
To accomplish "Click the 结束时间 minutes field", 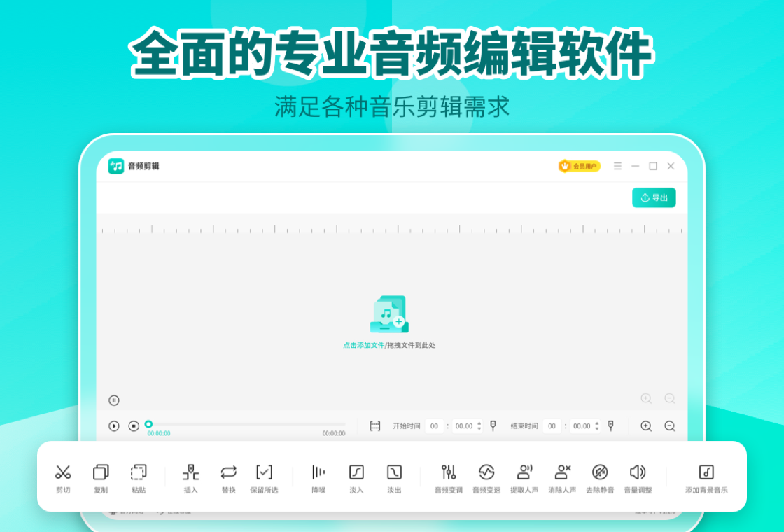I will 552,426.
